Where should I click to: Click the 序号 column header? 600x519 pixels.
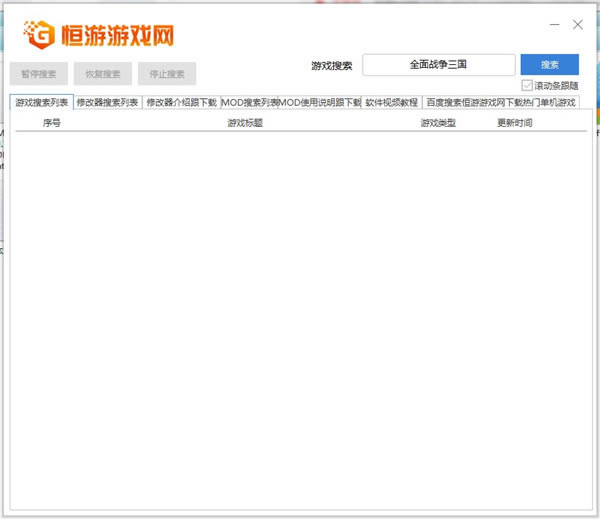52,123
